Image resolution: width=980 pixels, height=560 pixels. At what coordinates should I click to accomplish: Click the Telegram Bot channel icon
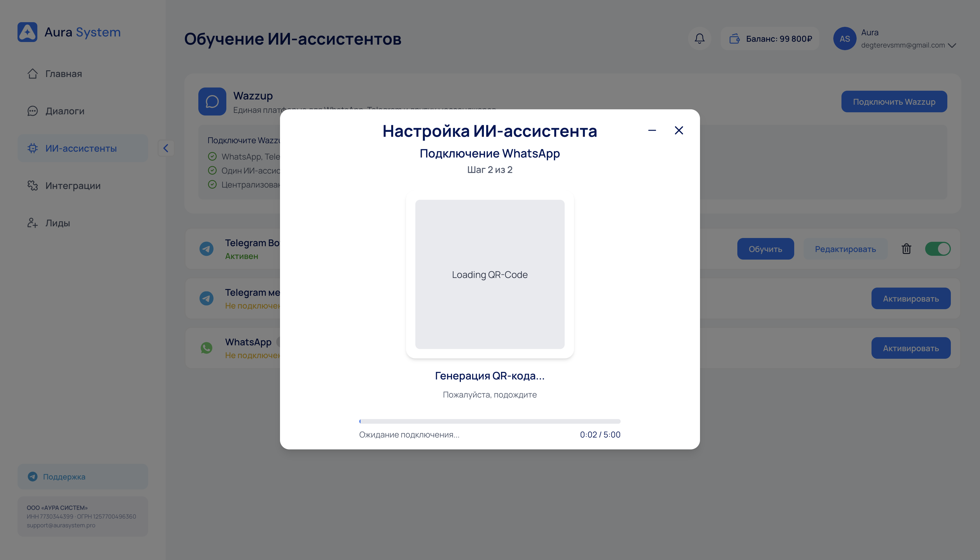coord(206,249)
